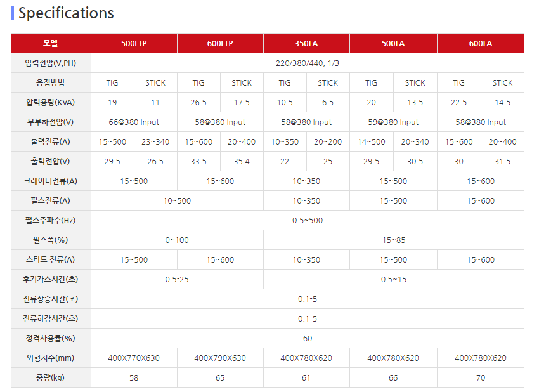The width and height of the screenshot is (539, 392).
Task: Select the 66@380 Input cell
Action: (134, 122)
